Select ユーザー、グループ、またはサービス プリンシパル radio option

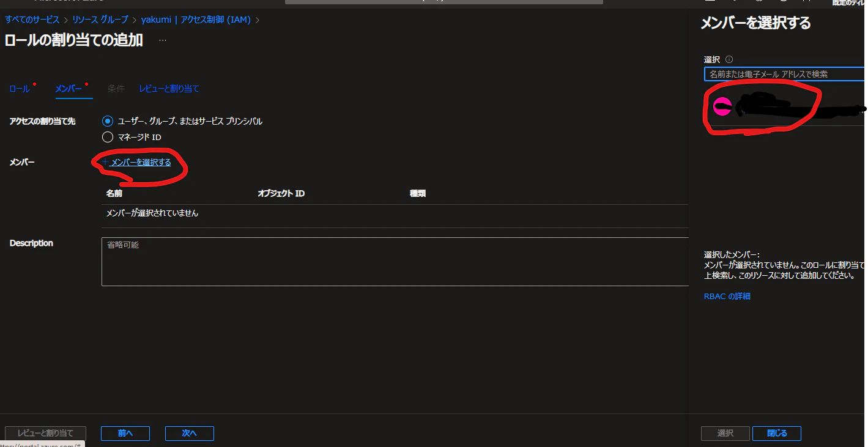(108, 121)
